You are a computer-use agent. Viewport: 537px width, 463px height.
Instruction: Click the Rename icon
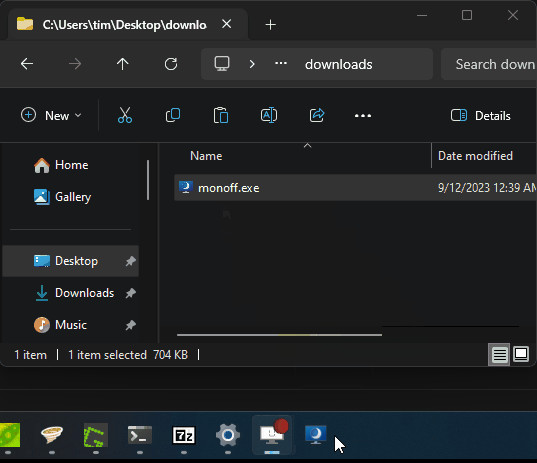pos(269,115)
